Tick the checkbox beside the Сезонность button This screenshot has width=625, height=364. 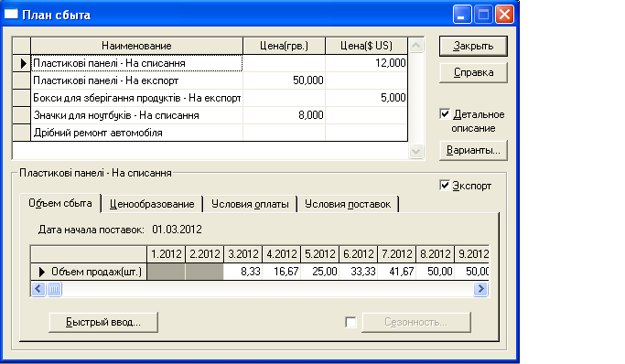pyautogui.click(x=350, y=322)
